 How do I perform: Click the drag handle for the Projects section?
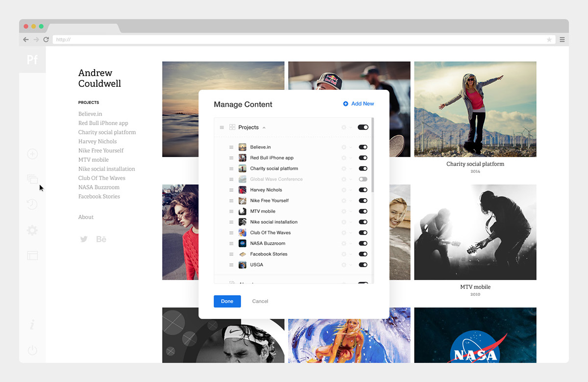point(221,127)
